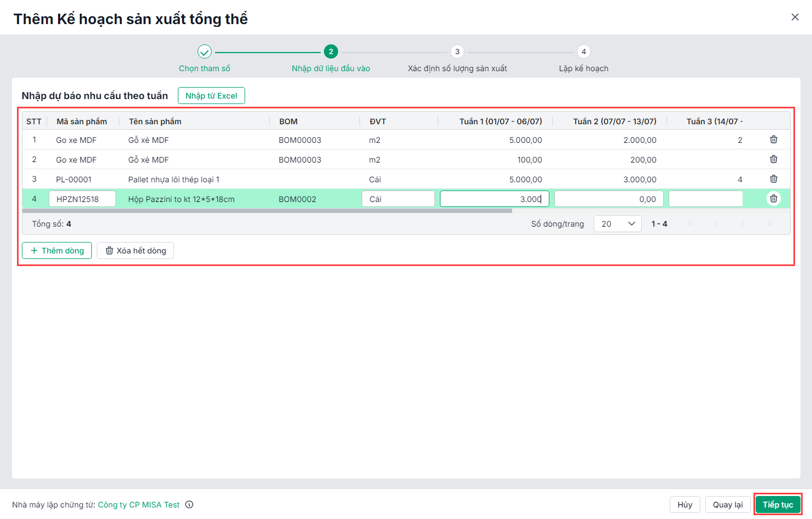812x519 pixels.
Task: Delete row 1 Gỗ xẻ MDF with trash icon
Action: pos(773,140)
